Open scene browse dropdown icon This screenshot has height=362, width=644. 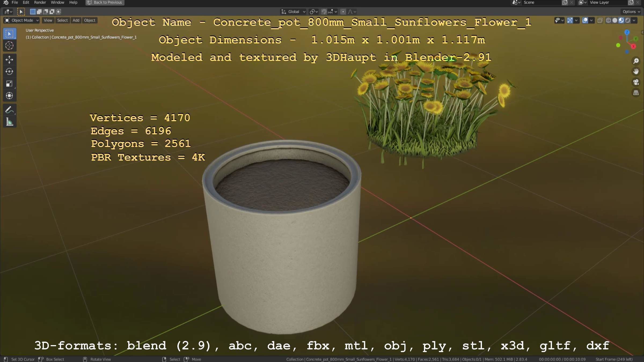tap(516, 3)
